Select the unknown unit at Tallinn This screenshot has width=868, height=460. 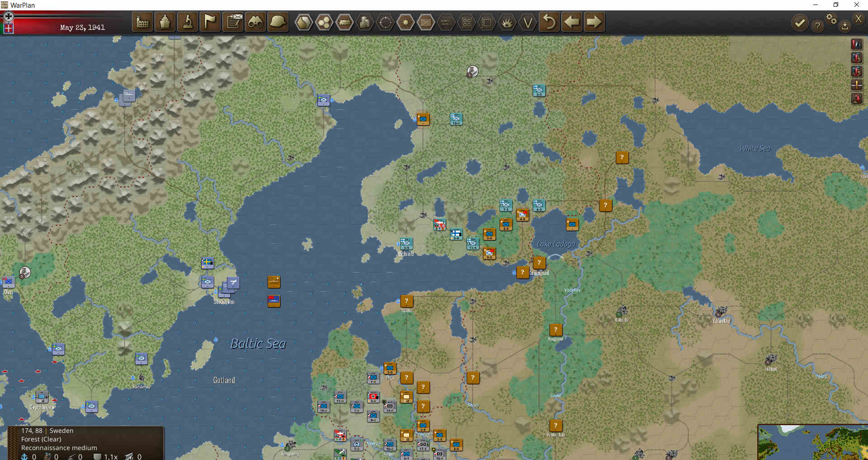click(406, 301)
